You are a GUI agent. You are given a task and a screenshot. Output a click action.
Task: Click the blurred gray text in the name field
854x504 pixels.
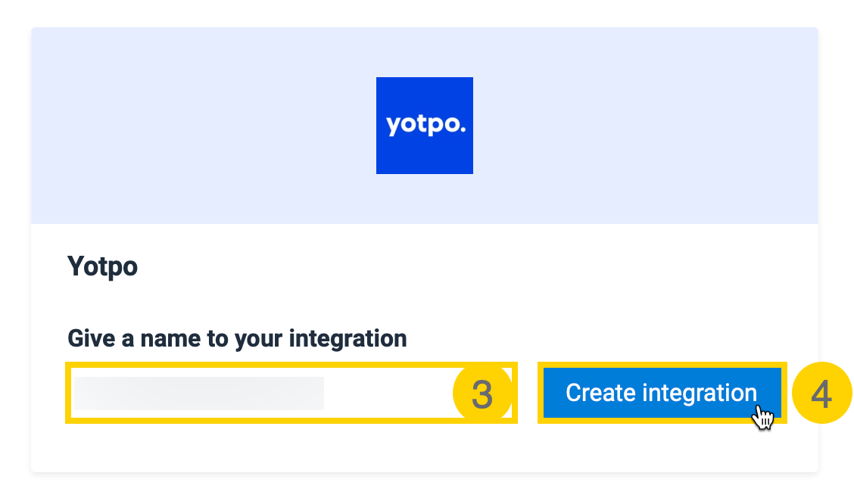click(198, 394)
